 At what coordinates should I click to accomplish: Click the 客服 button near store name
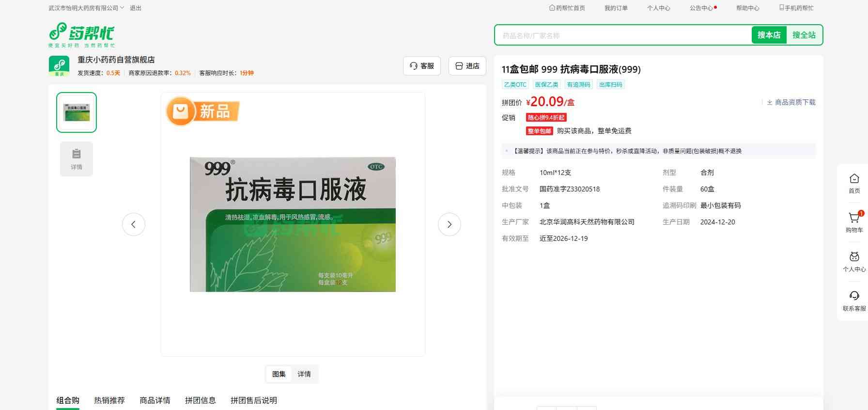pyautogui.click(x=422, y=66)
